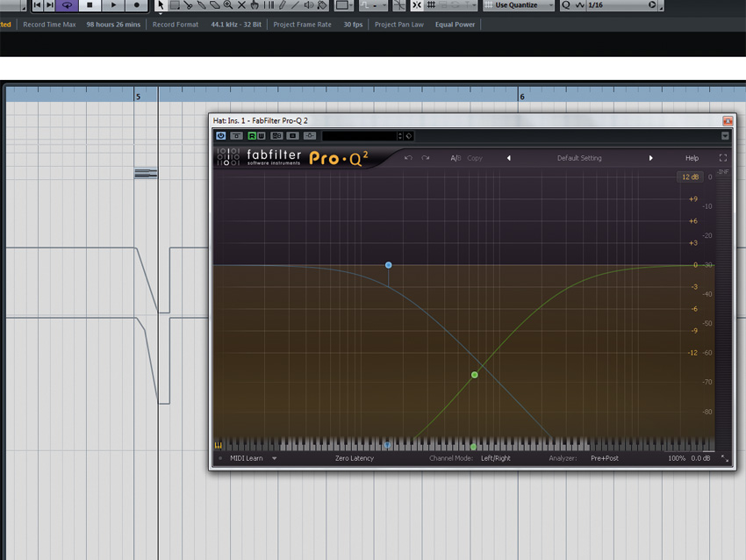This screenshot has width=746, height=560.
Task: Open the color selector rectangle dropdown
Action: tap(343, 5)
